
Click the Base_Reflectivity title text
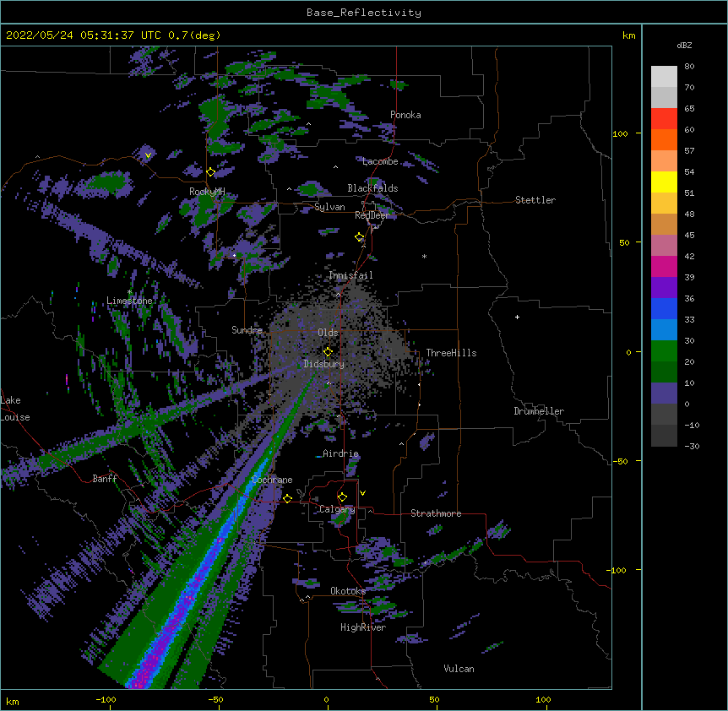point(364,13)
